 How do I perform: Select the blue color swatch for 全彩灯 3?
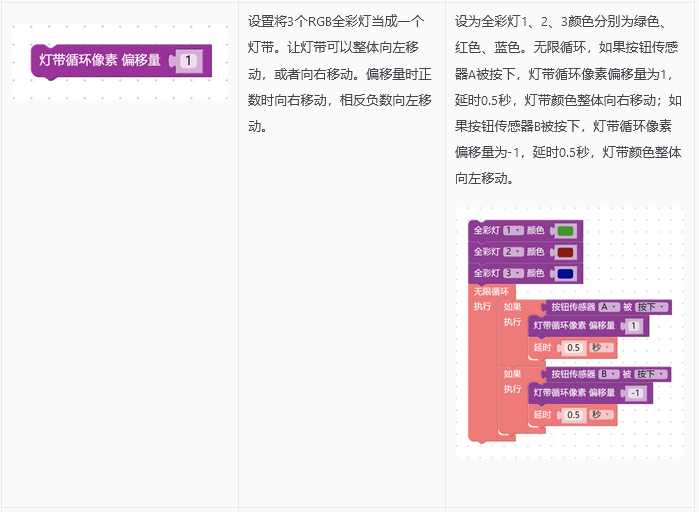565,274
